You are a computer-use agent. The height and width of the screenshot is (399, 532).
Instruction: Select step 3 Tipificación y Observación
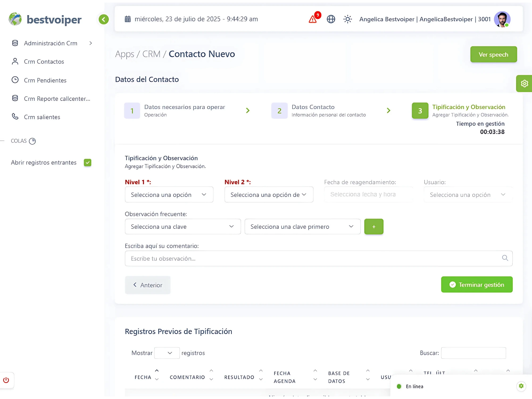click(x=460, y=110)
